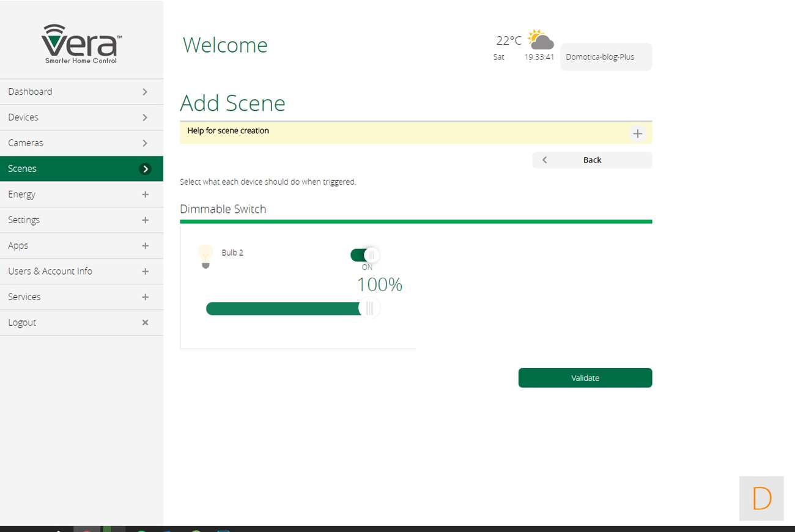The image size is (795, 532).
Task: Click the Devices chevron arrow icon
Action: tap(145, 117)
